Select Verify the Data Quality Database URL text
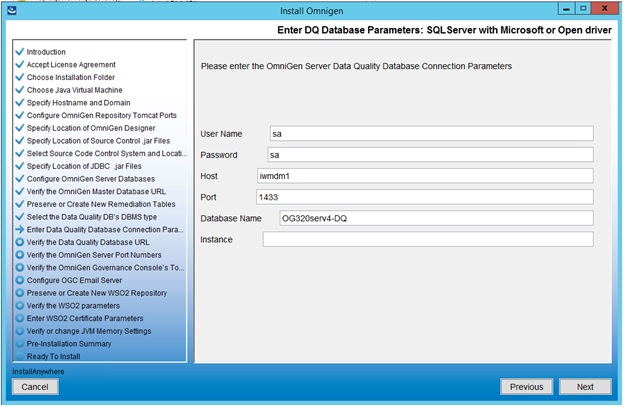Screen dimensions: 624x407 [x=88, y=242]
